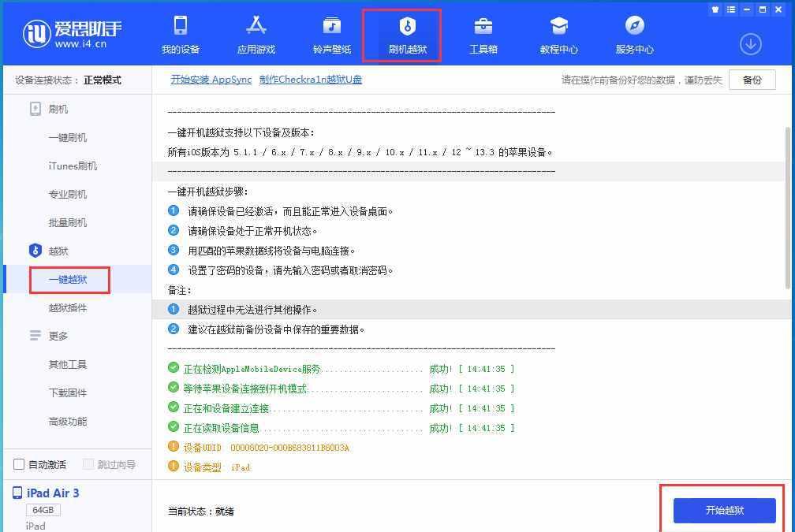Viewport: 795px width, 532px height.
Task: Go to 下载固件 in the sidebar
Action: 68,392
